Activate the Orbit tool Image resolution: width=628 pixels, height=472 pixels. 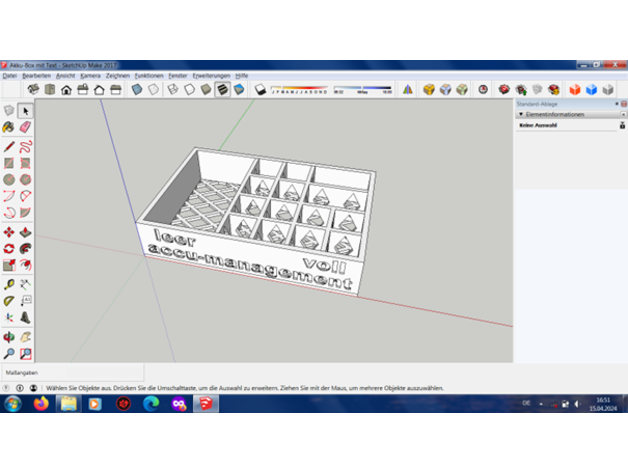coord(9,336)
